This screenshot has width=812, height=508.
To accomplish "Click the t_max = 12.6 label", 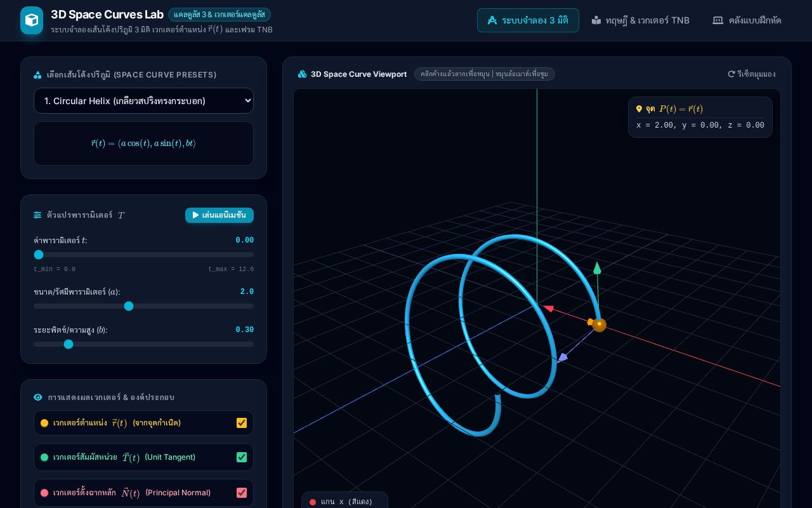I will 231,269.
